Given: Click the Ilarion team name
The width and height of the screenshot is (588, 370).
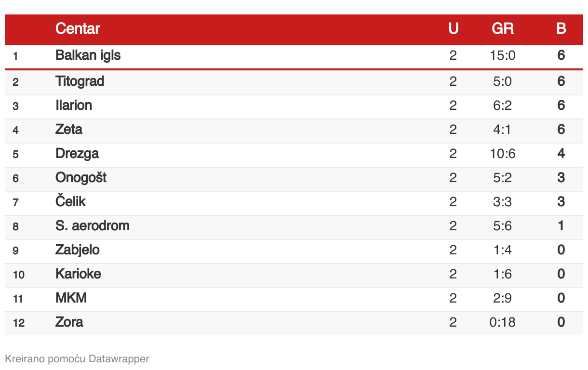Looking at the screenshot, I should click(74, 106).
